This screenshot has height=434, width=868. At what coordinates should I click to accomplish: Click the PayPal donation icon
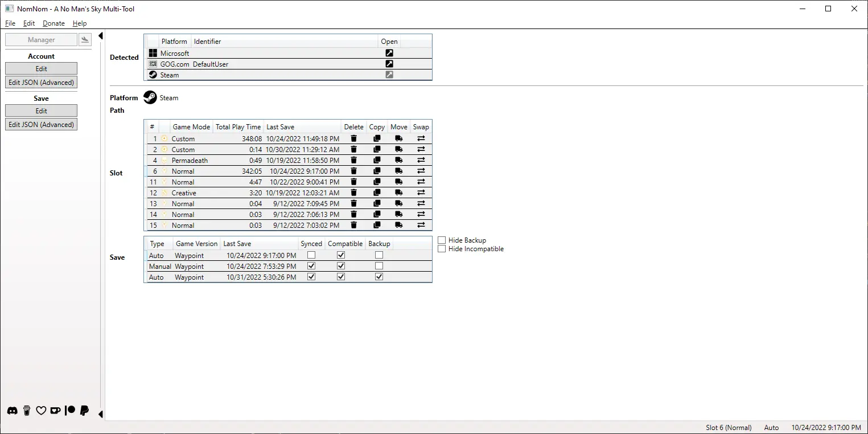[84, 411]
